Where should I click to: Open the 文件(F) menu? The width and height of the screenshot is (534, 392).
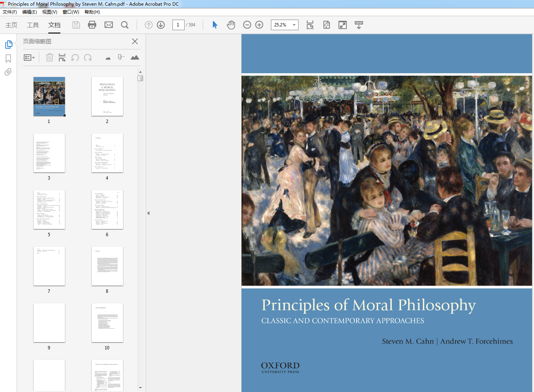pos(10,12)
